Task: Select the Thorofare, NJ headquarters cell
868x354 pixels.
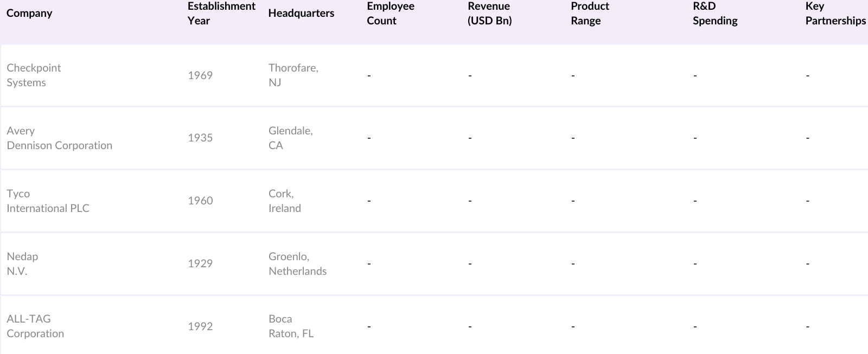Action: pyautogui.click(x=293, y=75)
